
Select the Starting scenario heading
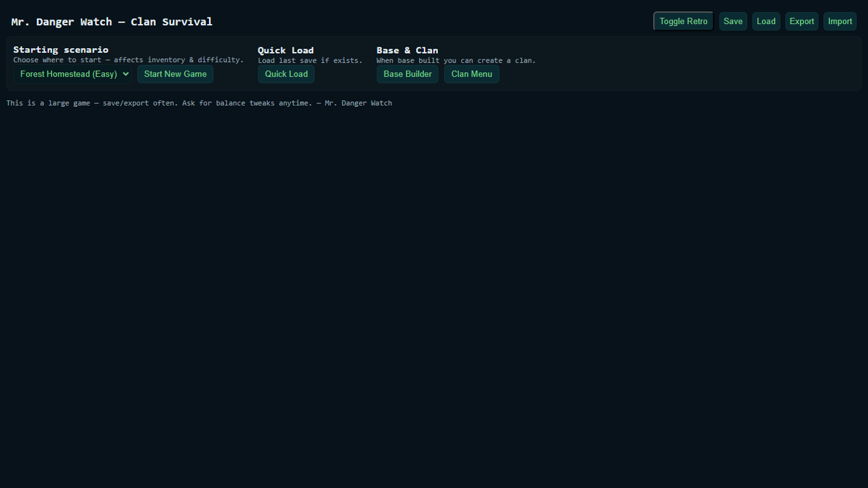point(61,49)
